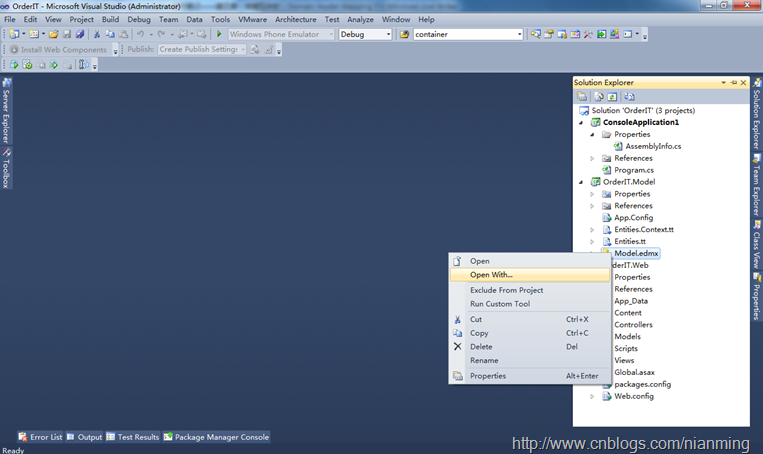Image resolution: width=763 pixels, height=454 pixels.
Task: Click the first build-toolbar icon with green arrow
Action: [14, 65]
